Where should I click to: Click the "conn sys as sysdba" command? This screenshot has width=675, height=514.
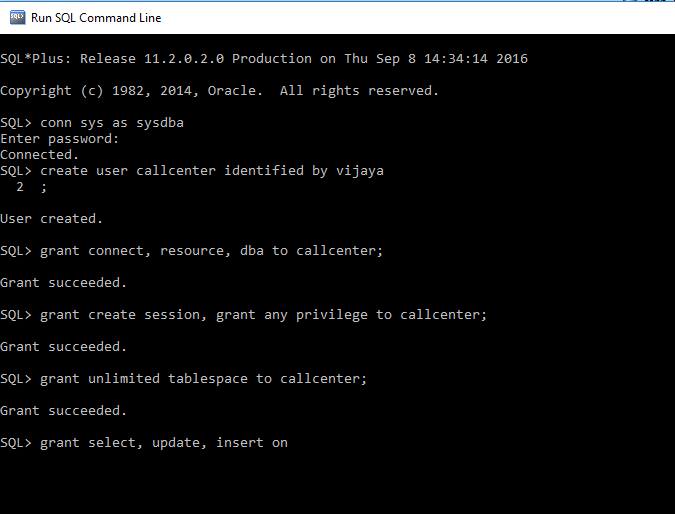(x=112, y=123)
